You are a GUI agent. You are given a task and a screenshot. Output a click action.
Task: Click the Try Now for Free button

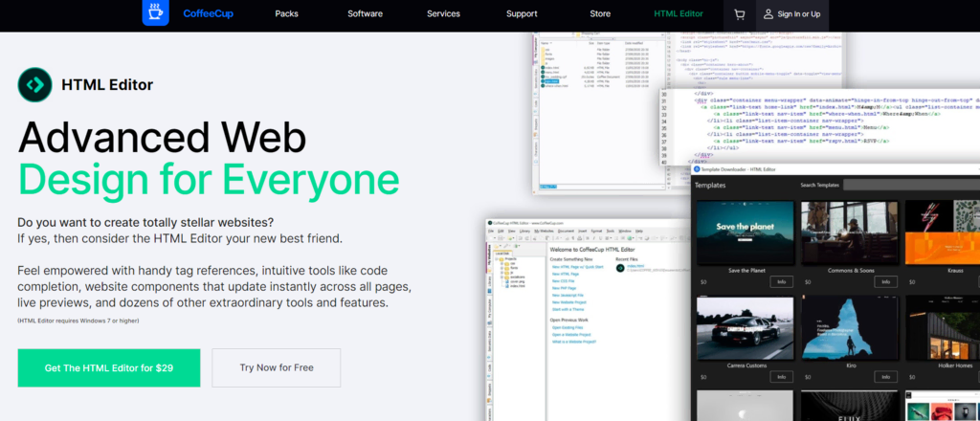pyautogui.click(x=276, y=367)
